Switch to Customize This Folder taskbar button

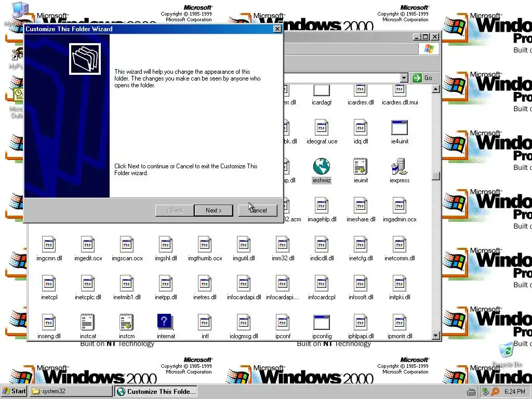(156, 391)
